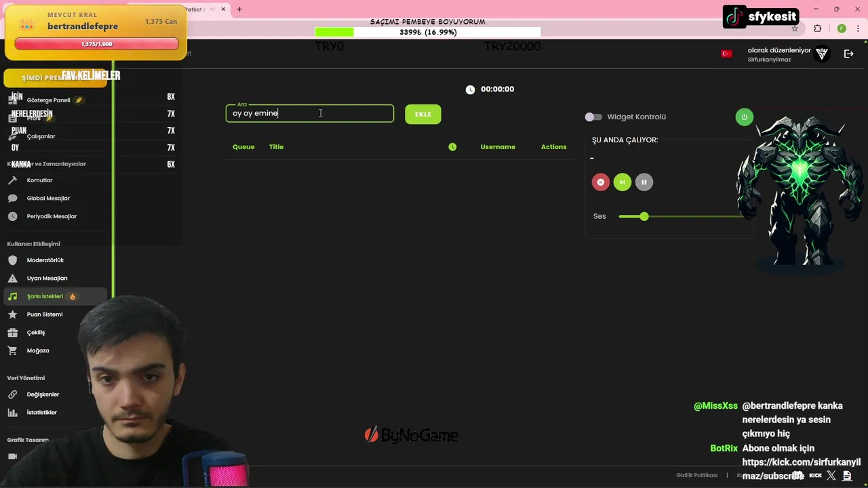Click the Actions column header
Screen dimensions: 868x488
point(553,146)
